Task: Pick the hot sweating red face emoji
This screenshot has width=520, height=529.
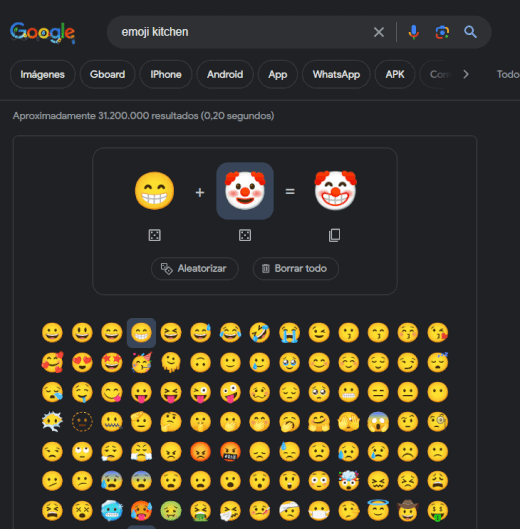Action: point(141,511)
